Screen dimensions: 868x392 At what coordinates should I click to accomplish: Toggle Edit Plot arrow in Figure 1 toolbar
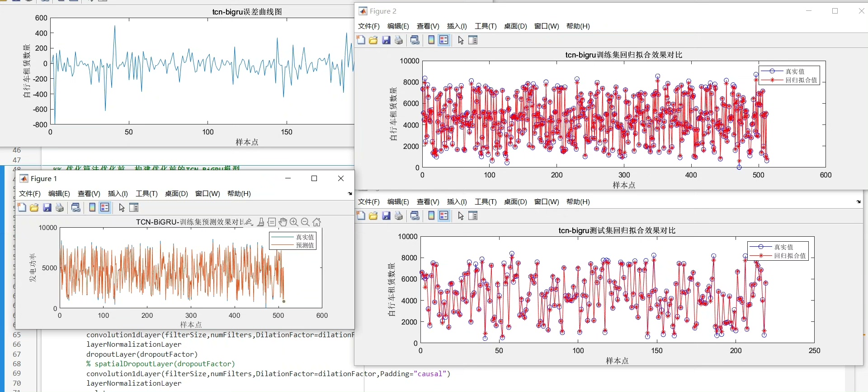point(122,207)
